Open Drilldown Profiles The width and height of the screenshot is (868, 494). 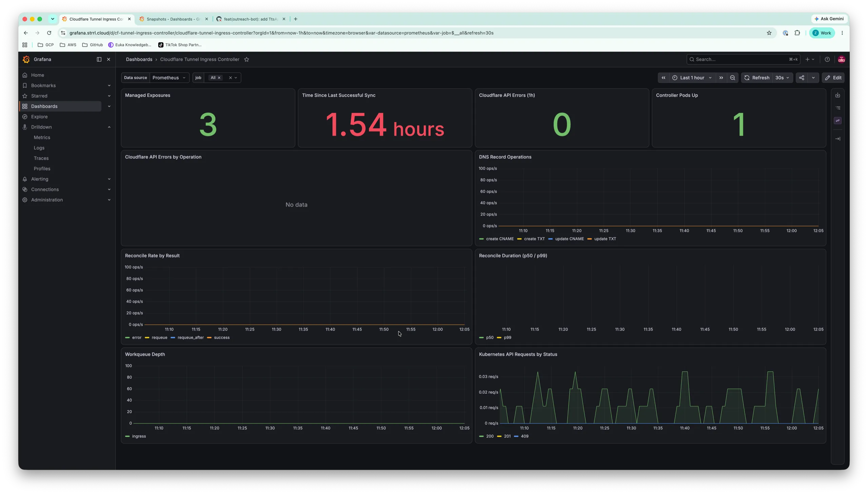42,169
